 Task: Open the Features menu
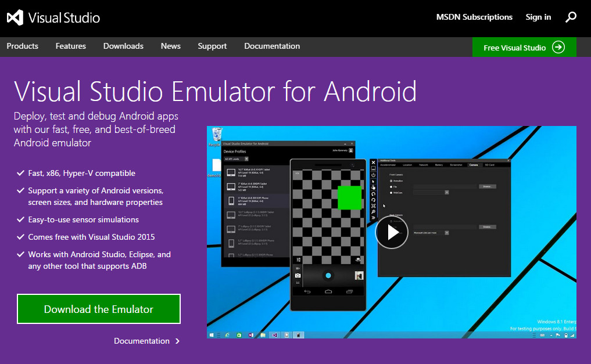[x=70, y=46]
